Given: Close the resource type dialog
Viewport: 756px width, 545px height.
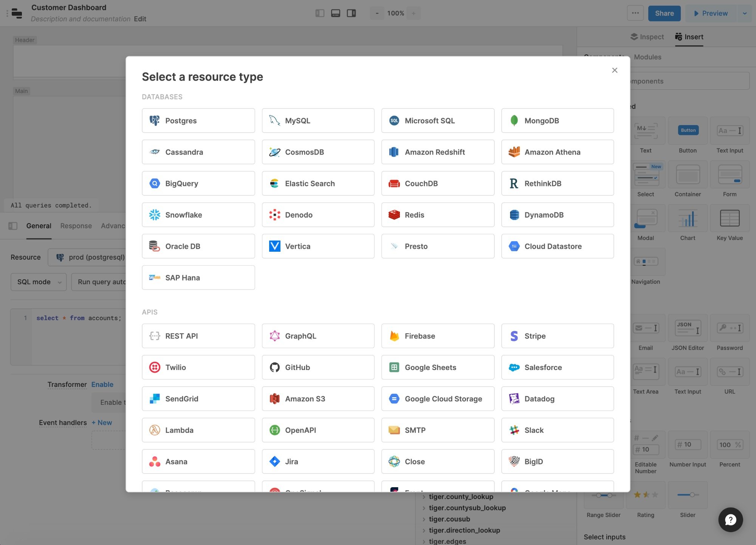Looking at the screenshot, I should (614, 70).
